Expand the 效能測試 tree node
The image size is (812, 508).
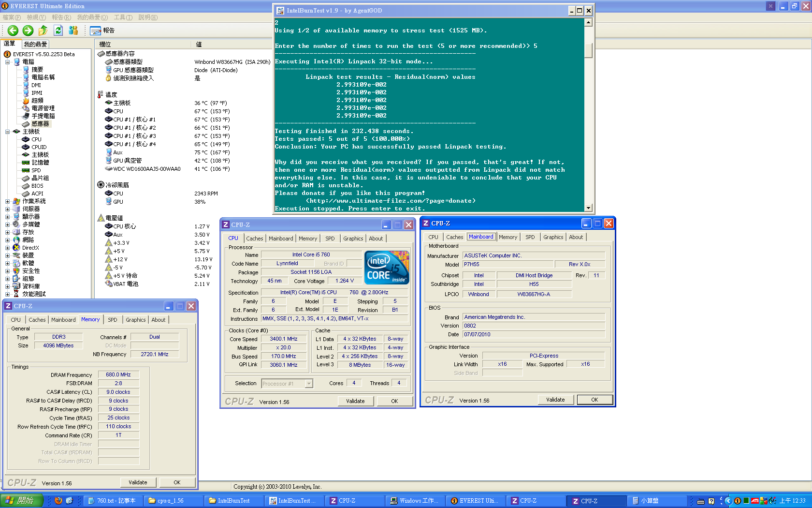pos(7,294)
